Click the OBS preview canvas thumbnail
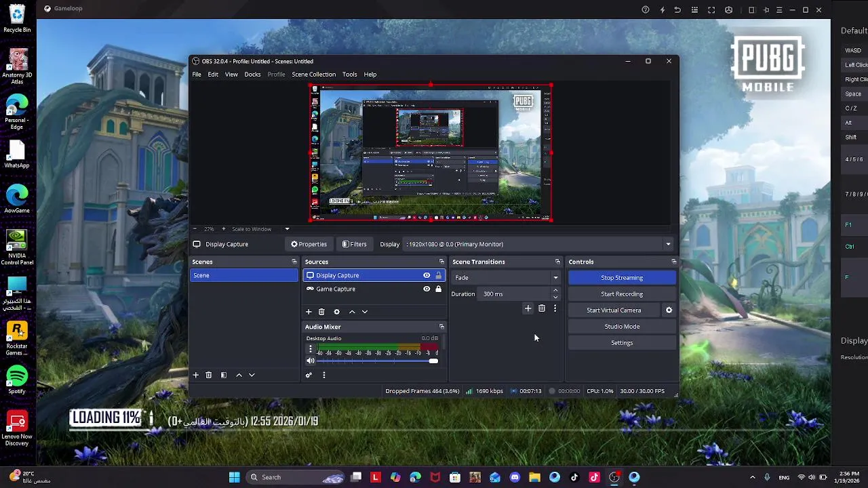 [x=431, y=152]
